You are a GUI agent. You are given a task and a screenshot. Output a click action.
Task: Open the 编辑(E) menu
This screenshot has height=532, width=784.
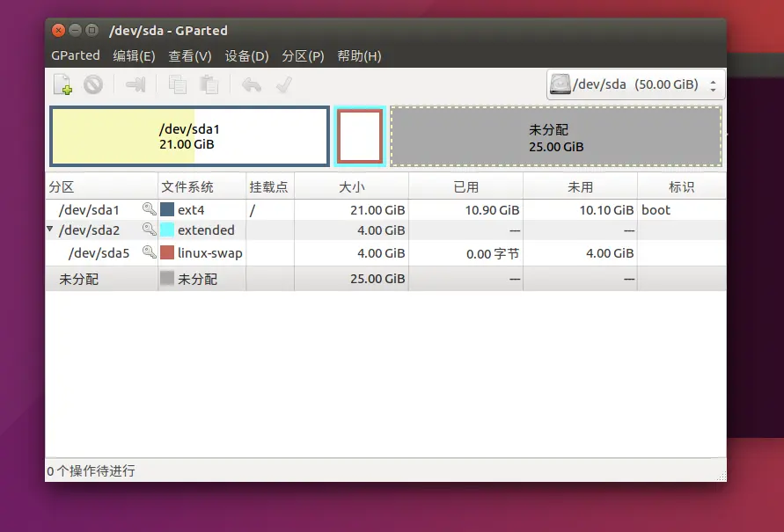point(134,55)
